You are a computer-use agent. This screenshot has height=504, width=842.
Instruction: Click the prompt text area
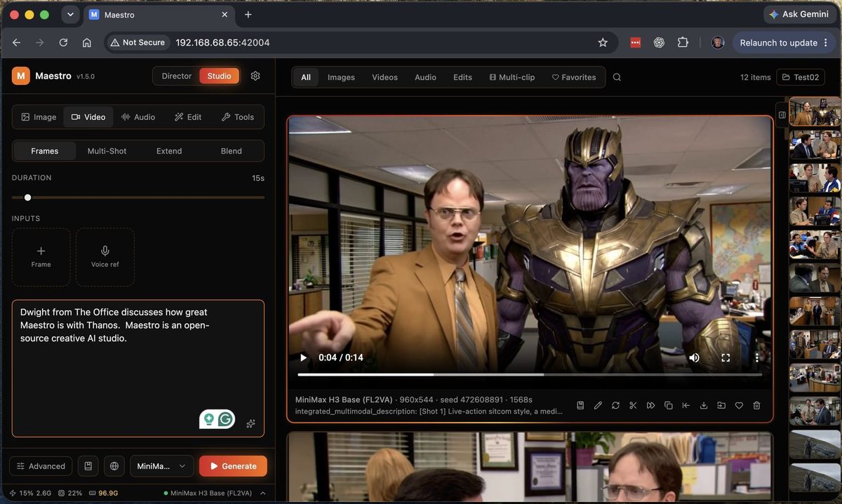point(138,369)
